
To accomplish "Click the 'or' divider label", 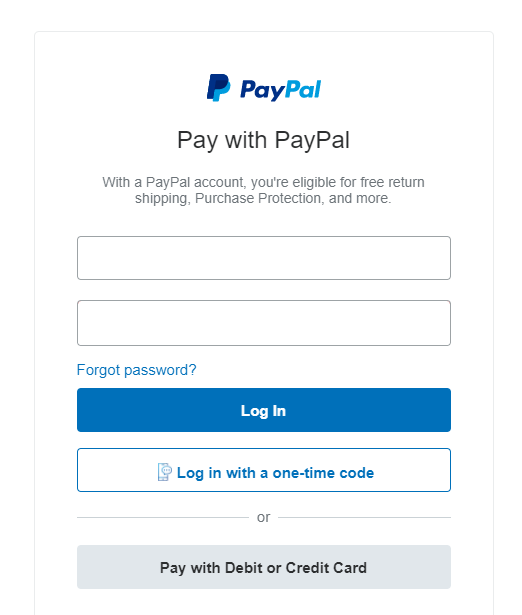I will [x=264, y=517].
